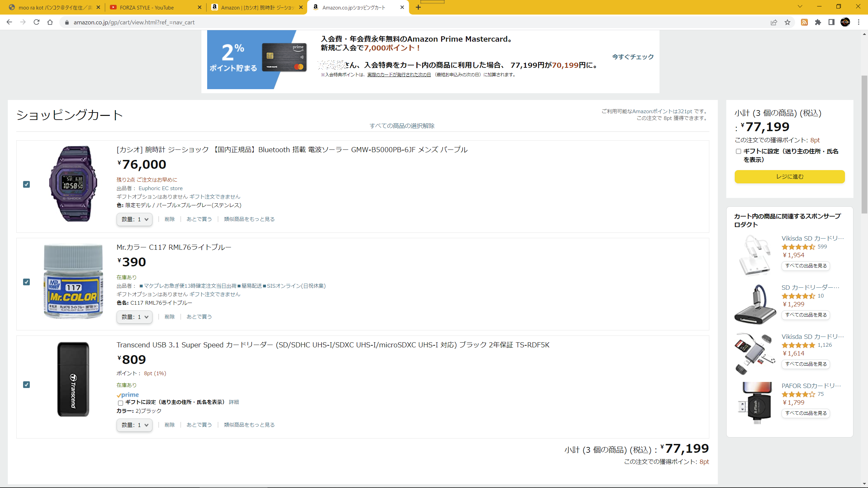This screenshot has width=868, height=488.
Task: Click the share page icon in address bar
Action: point(774,22)
